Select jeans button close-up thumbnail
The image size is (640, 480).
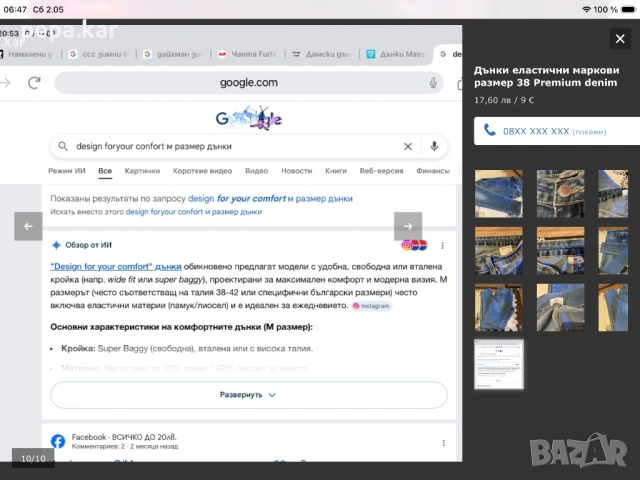[560, 193]
